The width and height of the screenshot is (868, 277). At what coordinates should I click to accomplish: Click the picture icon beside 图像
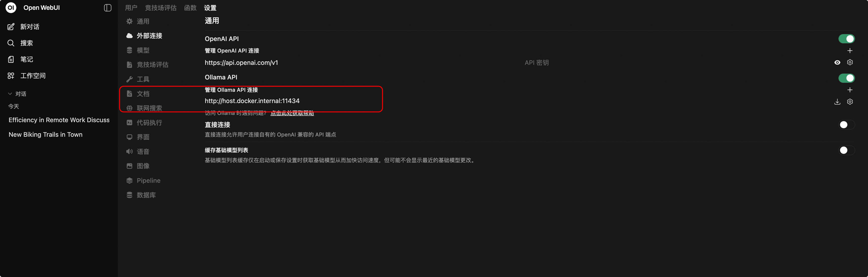click(129, 166)
